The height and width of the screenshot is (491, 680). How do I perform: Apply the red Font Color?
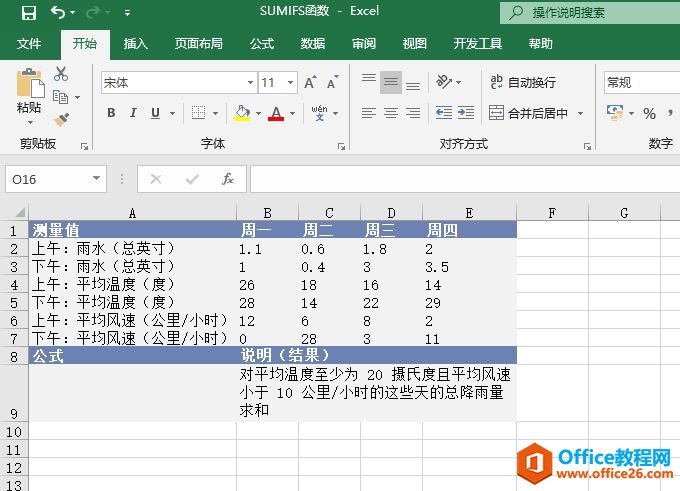pyautogui.click(x=276, y=113)
